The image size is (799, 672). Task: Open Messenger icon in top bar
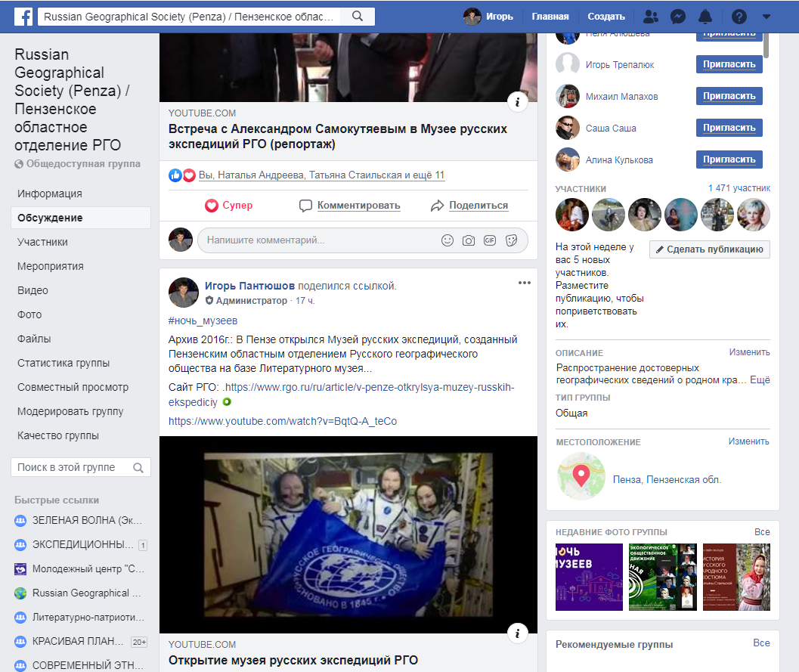[678, 17]
